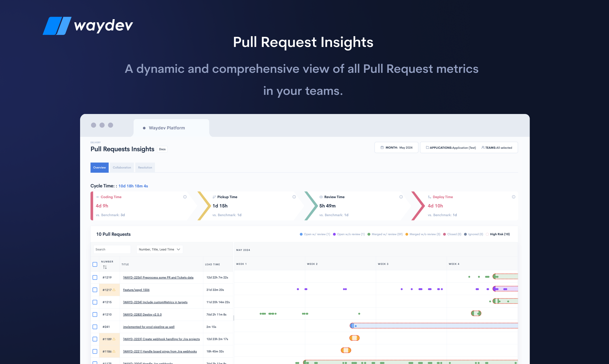609x364 pixels.
Task: Open the Number, Title, Lead Time dropdown
Action: click(160, 249)
